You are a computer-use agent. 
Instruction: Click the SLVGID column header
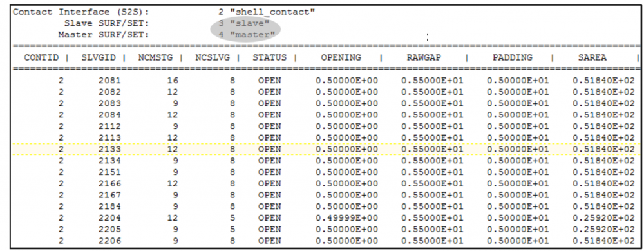pos(98,57)
